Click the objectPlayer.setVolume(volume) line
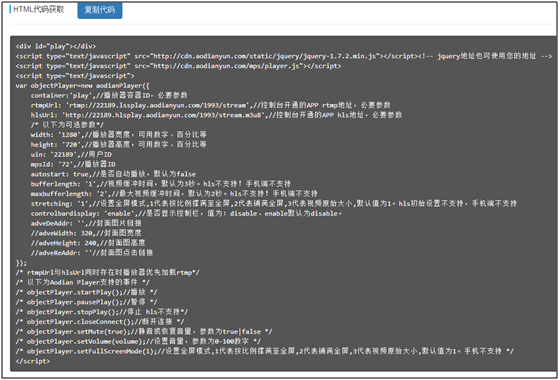Screen dimensions: 560x380 (138, 341)
